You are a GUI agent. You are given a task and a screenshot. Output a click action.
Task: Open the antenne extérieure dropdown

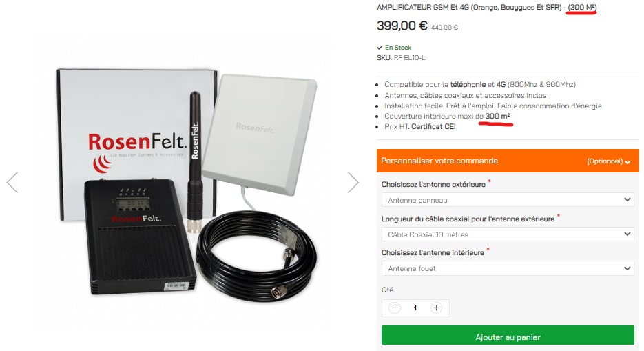[508, 200]
